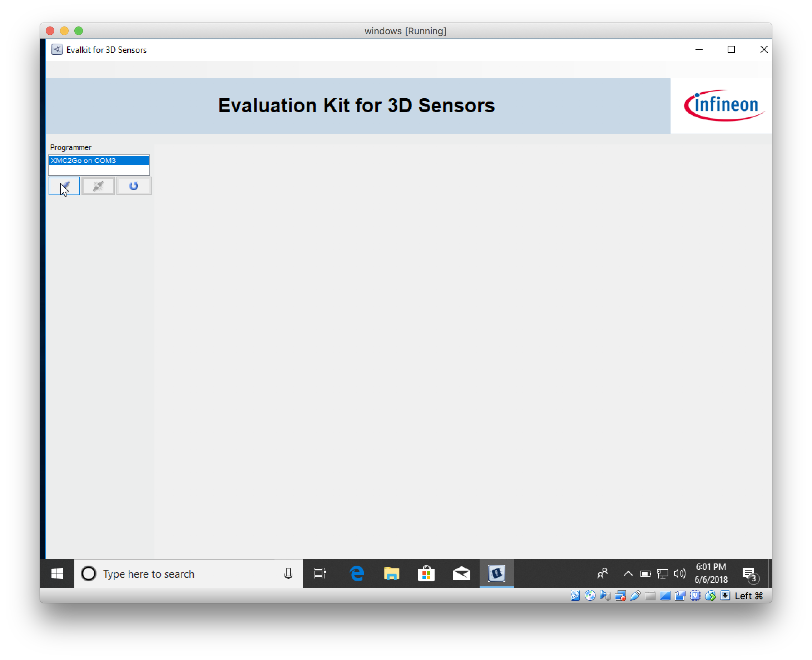Open the Mail app from the taskbar
Viewport: 812px width, 660px height.
click(x=461, y=574)
